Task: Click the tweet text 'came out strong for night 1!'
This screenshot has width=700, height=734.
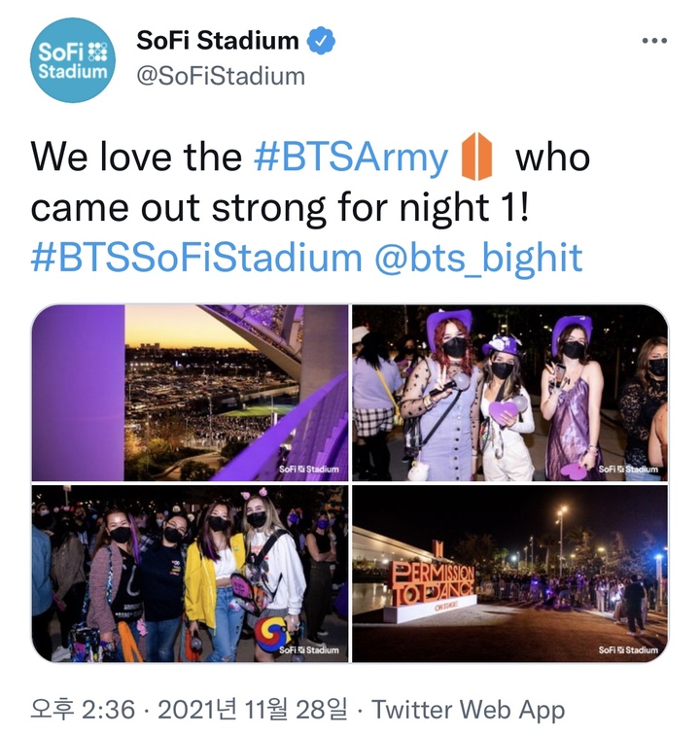Action: pyautogui.click(x=280, y=208)
